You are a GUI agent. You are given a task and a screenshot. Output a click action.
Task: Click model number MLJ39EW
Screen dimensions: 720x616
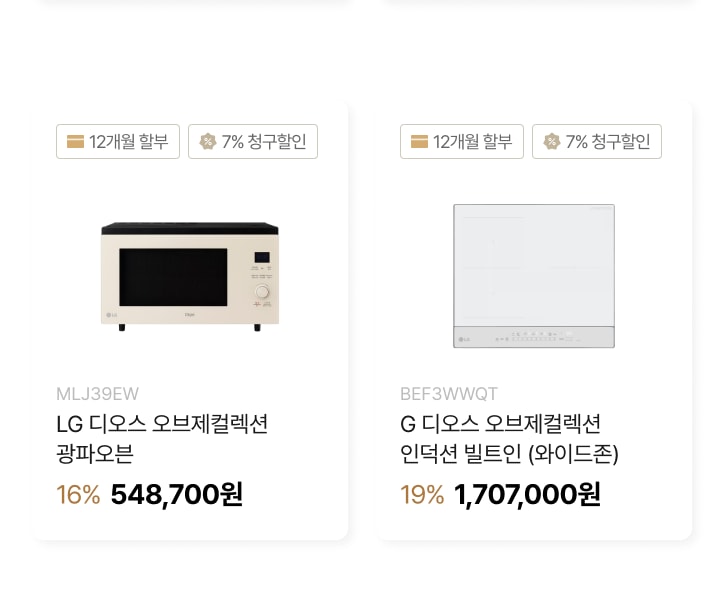pyautogui.click(x=97, y=394)
